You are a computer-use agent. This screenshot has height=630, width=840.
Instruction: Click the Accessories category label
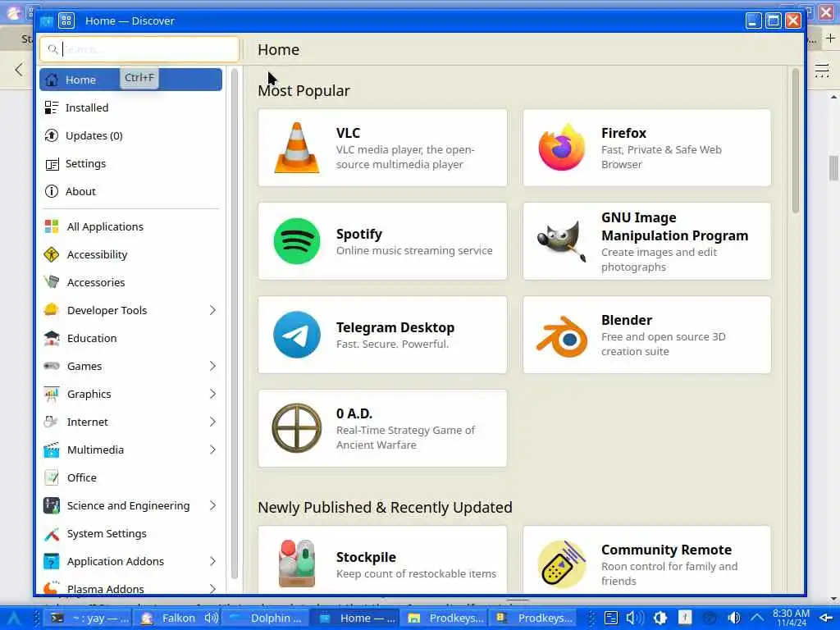(x=96, y=282)
